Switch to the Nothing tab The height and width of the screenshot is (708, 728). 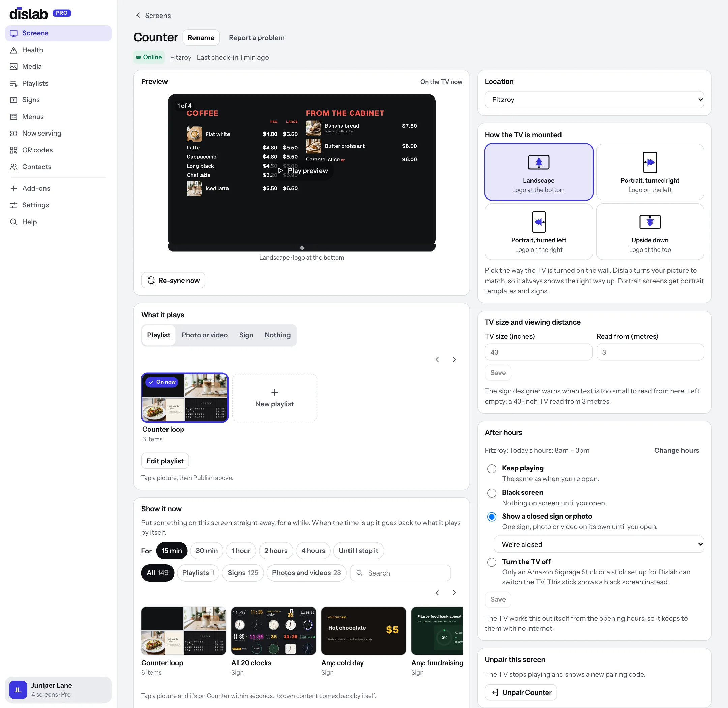tap(277, 335)
